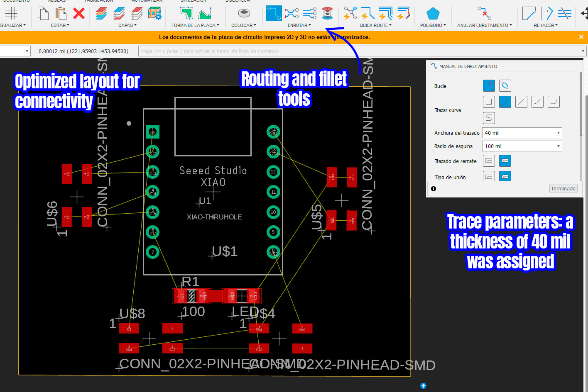Viewport: 588px width, 392px height.
Task: Enable the remove-loop Bucle option
Action: point(489,86)
